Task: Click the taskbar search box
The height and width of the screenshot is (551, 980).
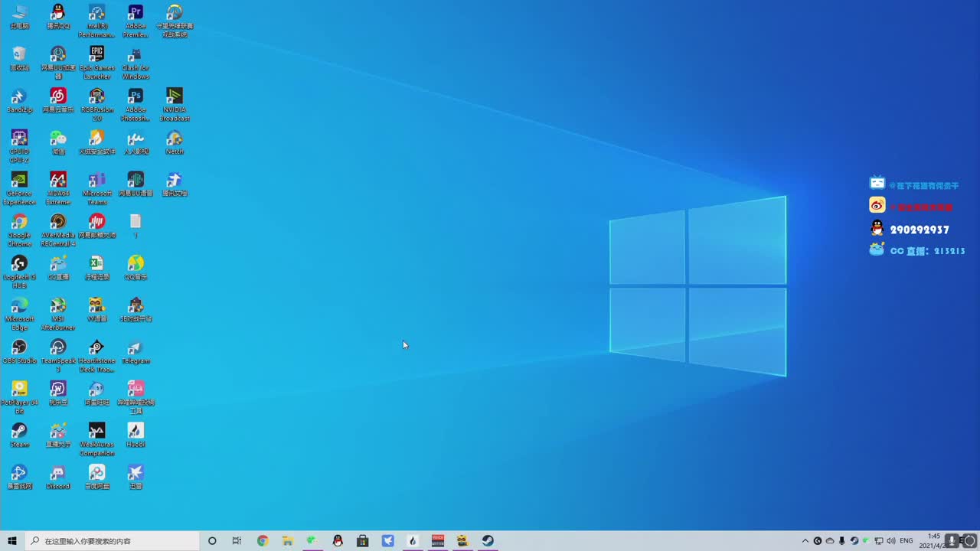Action: point(112,541)
